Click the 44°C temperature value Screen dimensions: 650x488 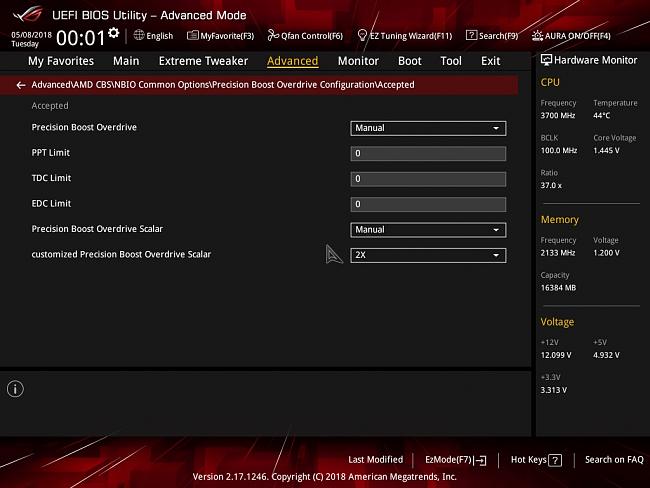[601, 115]
